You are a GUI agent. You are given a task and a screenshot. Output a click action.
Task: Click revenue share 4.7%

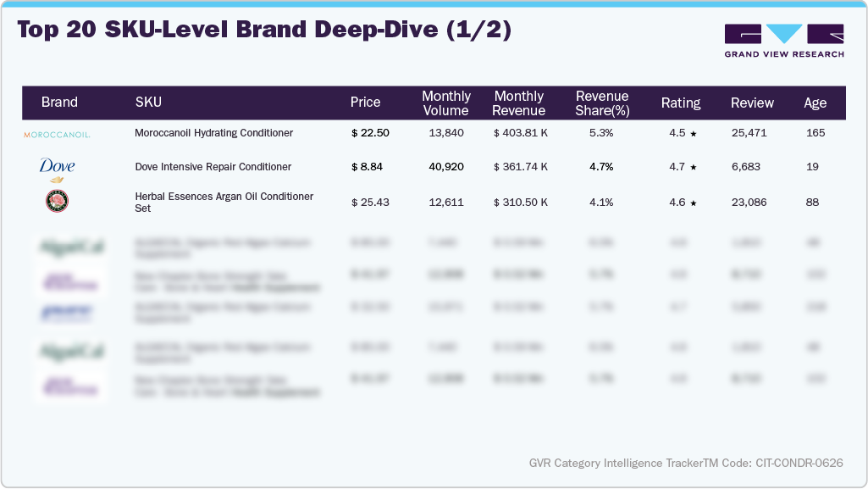coord(601,167)
